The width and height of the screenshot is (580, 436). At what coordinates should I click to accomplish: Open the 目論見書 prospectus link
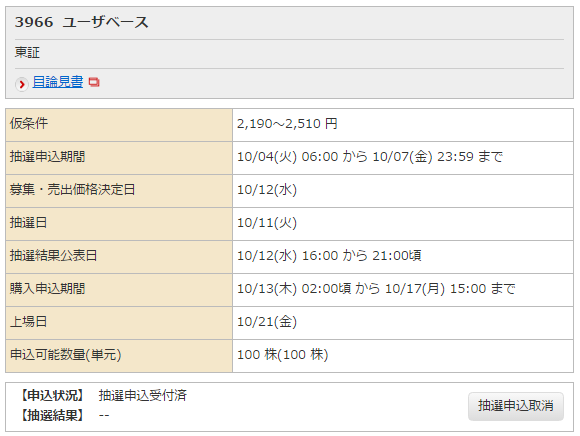(x=58, y=82)
